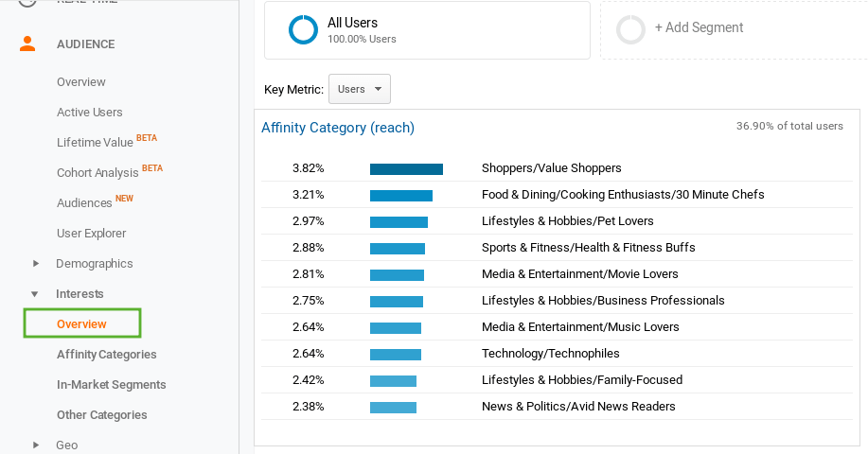The width and height of the screenshot is (868, 454).
Task: Click the Add Segment empty circle icon
Action: pos(631,29)
